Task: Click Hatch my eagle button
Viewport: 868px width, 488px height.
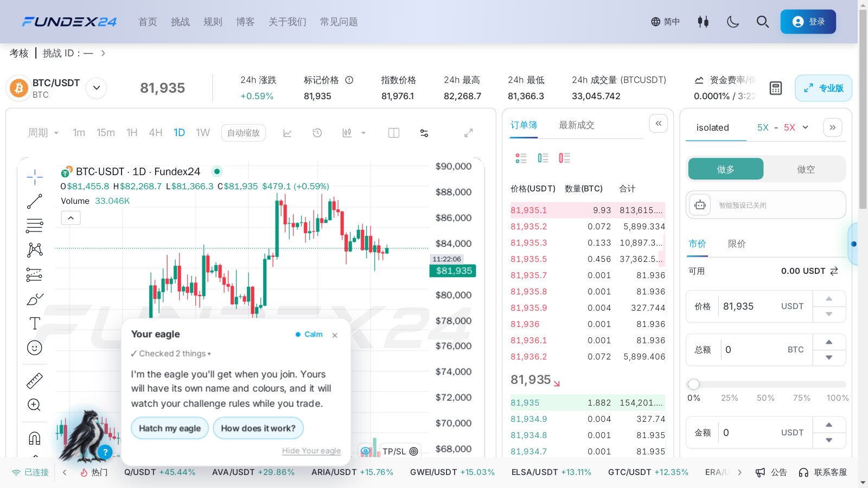Action: pyautogui.click(x=170, y=428)
